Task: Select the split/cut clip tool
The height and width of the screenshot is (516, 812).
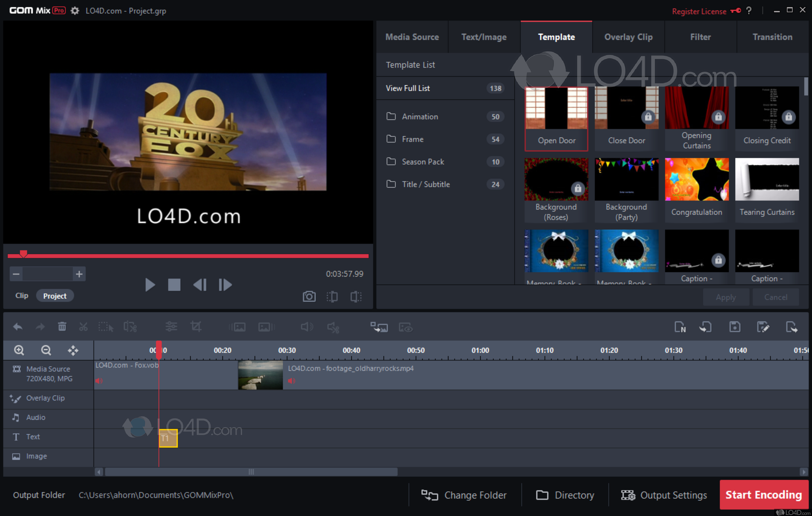Action: [83, 327]
